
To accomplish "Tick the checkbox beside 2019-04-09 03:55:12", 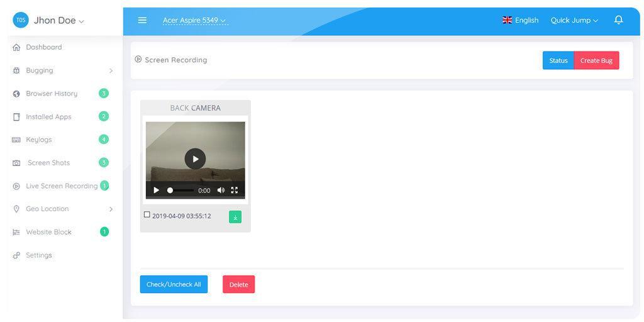I will pyautogui.click(x=147, y=215).
